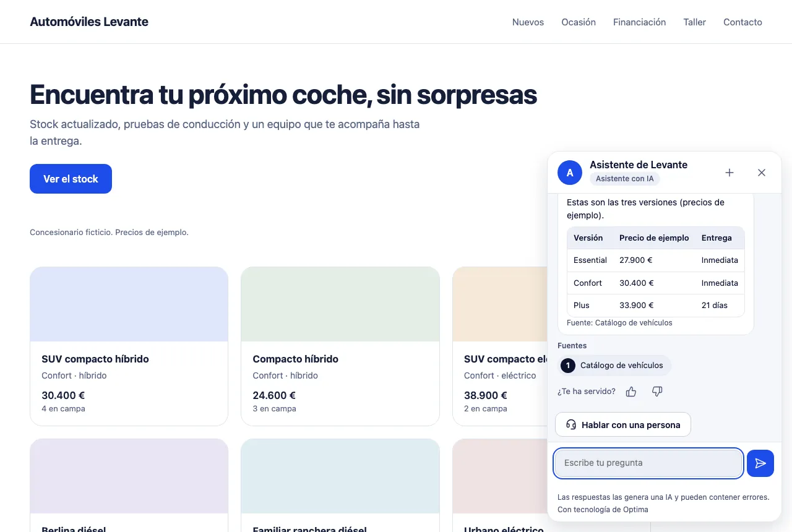The image size is (792, 532).
Task: Open the Ocasión menu item
Action: [x=579, y=22]
